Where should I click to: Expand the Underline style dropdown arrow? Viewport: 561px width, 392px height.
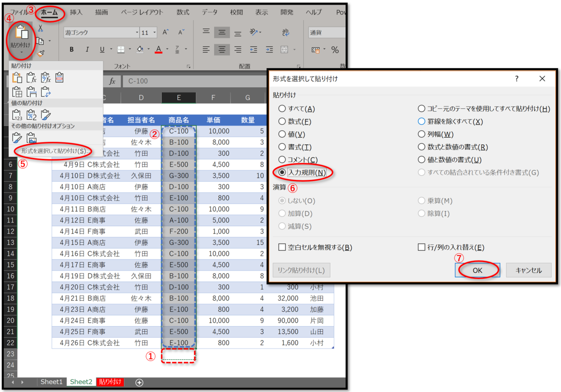111,49
